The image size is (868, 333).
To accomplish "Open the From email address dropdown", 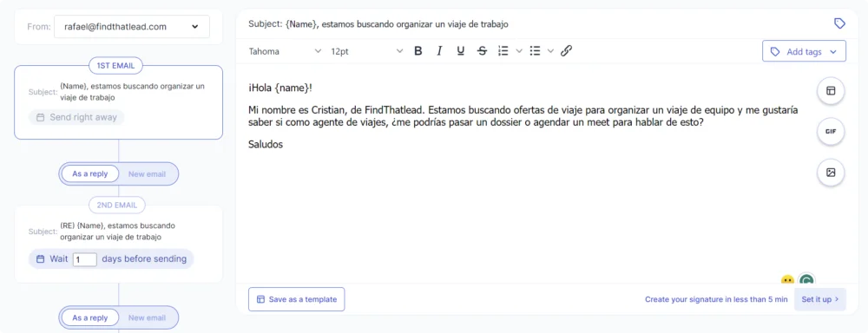I will coord(132,27).
